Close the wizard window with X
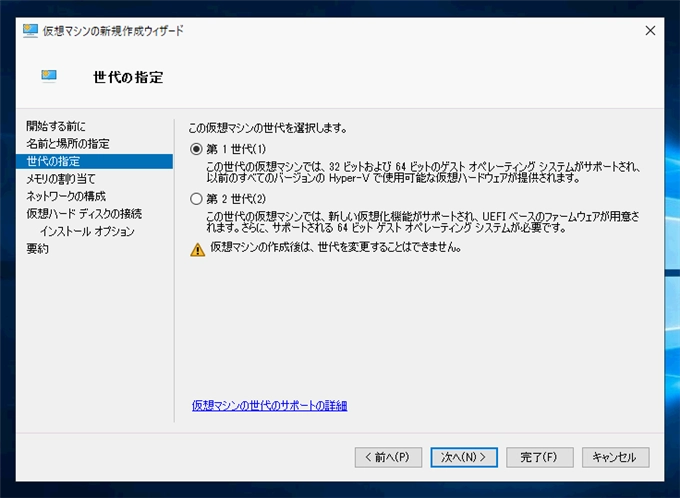This screenshot has width=680, height=498. click(650, 30)
